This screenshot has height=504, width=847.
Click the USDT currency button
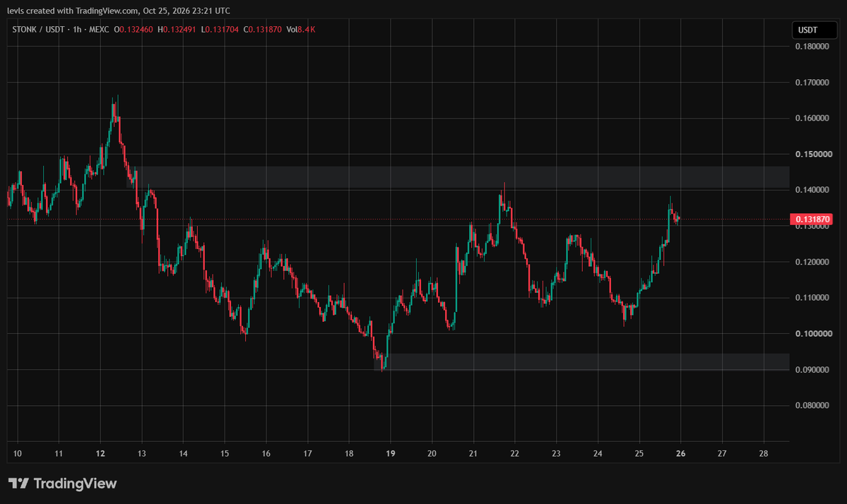pos(814,30)
